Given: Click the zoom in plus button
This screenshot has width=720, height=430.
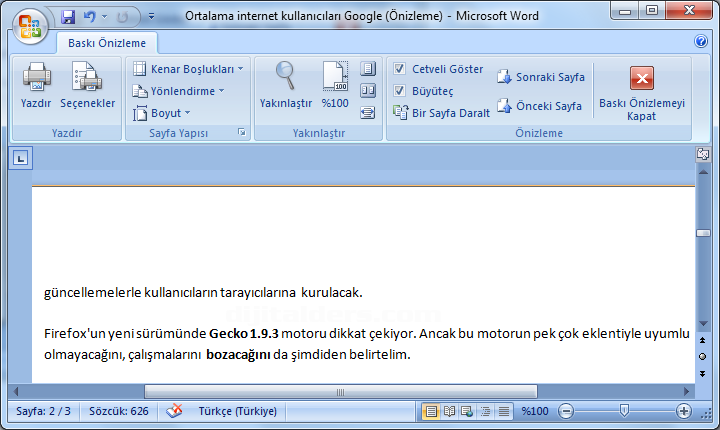Looking at the screenshot, I should [x=683, y=411].
